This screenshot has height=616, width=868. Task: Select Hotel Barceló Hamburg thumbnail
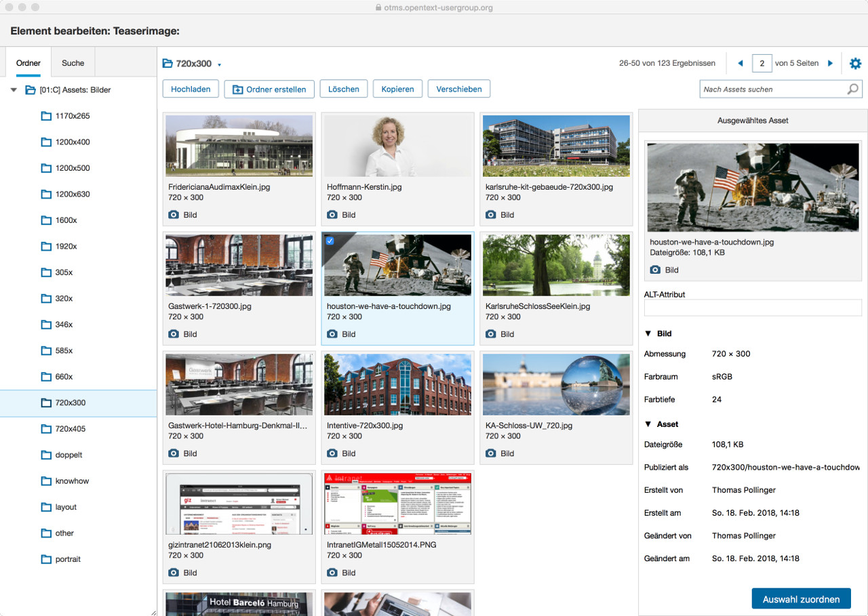[x=239, y=603]
